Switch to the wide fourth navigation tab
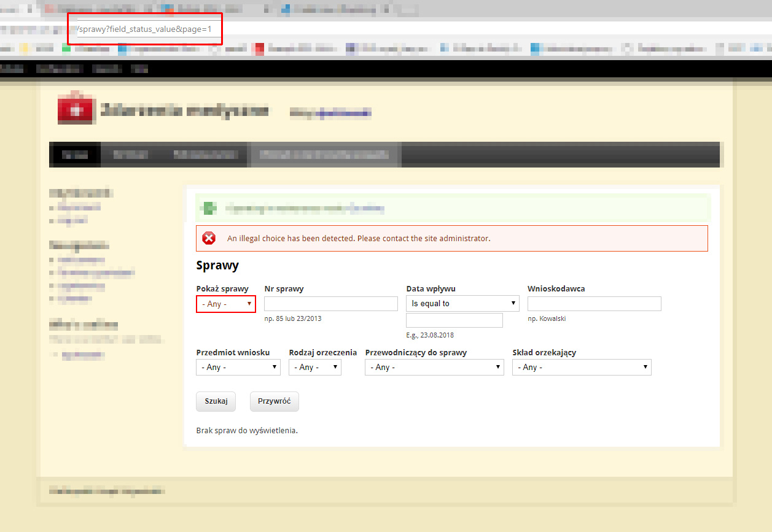This screenshot has width=772, height=532. tap(324, 154)
